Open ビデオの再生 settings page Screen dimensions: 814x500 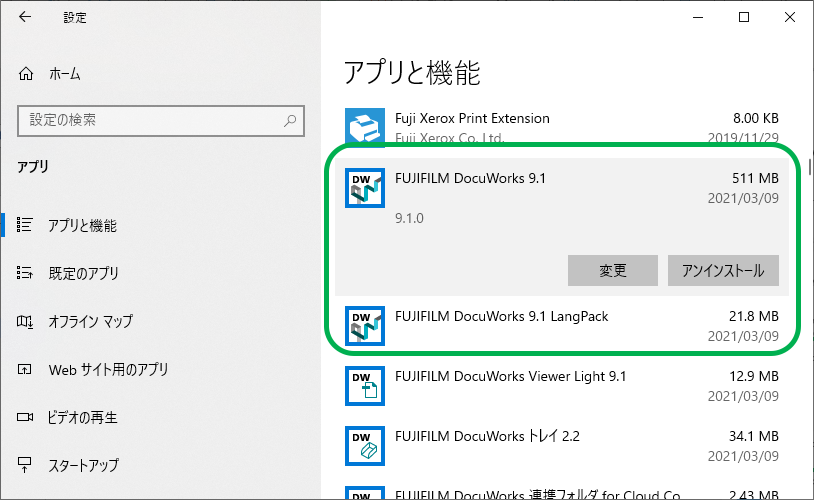[x=82, y=417]
